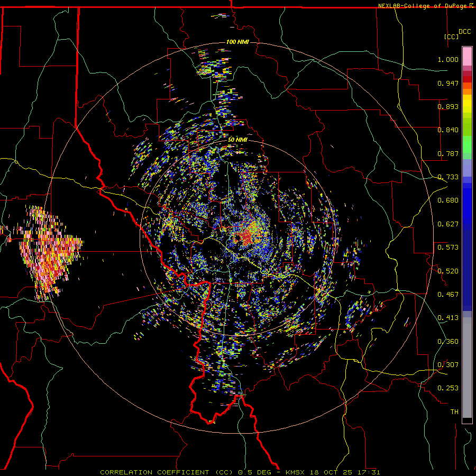Select the 0.787 scale value
Screen dimensions: 476x476
(x=448, y=153)
